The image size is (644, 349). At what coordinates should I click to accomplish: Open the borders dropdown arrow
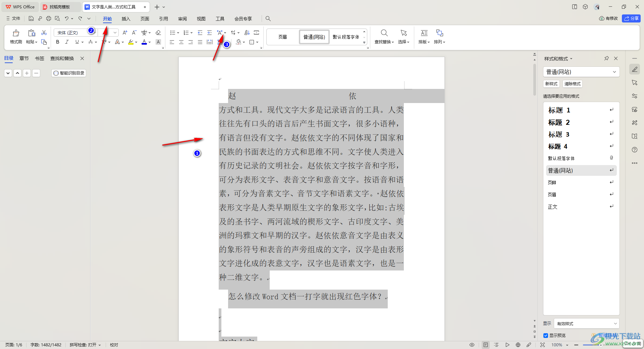pos(257,42)
